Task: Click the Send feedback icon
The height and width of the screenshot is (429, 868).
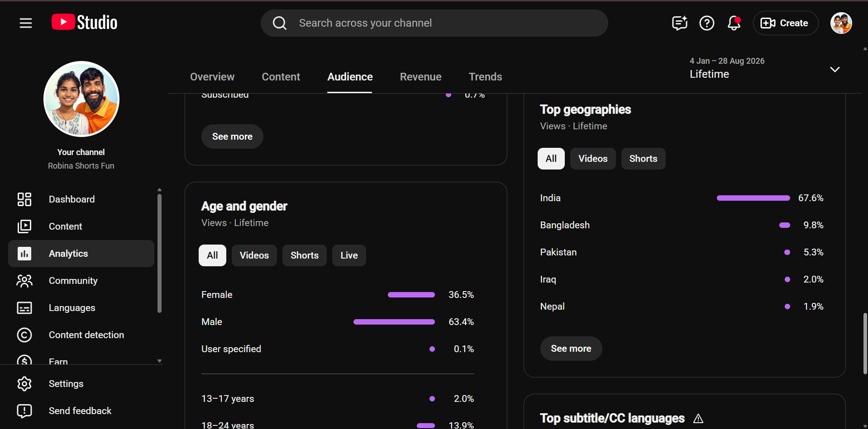Action: pos(24,411)
